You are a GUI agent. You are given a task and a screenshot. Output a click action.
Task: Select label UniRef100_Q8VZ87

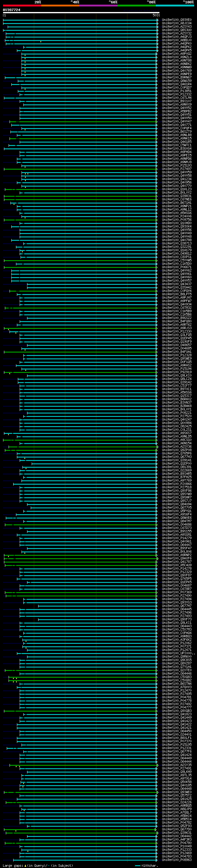177,663
